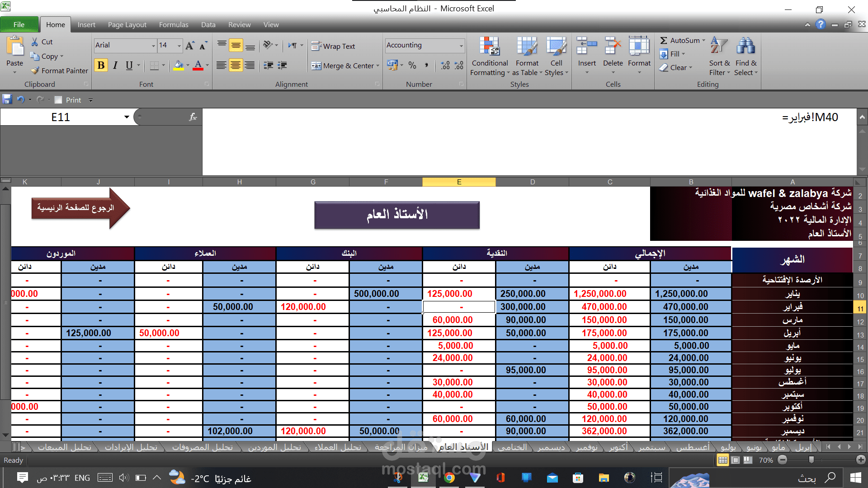
Task: Toggle Bold formatting
Action: [x=101, y=66]
